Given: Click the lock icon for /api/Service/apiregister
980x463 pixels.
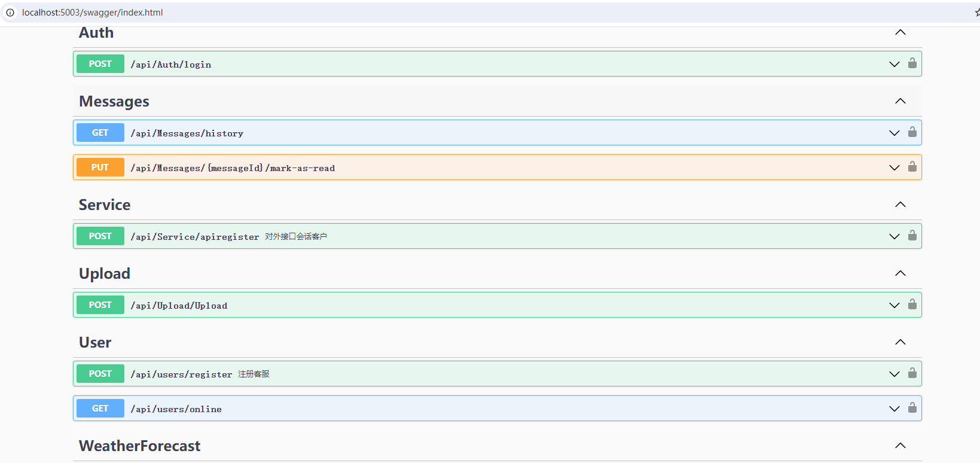Looking at the screenshot, I should 912,235.
